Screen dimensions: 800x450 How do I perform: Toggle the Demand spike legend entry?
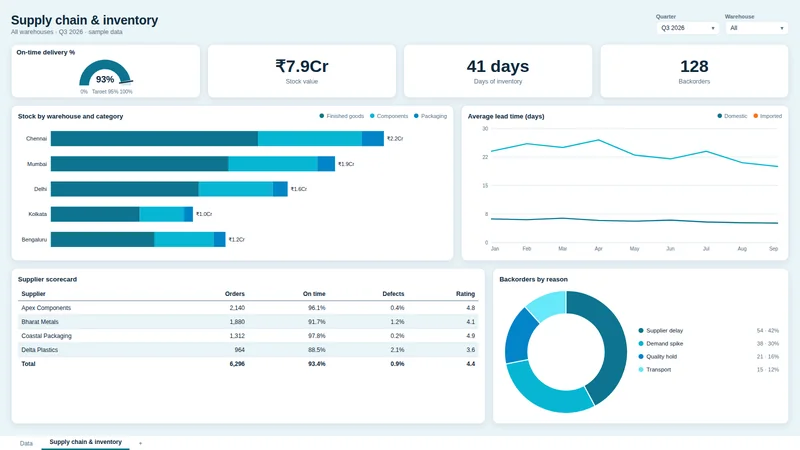coord(661,344)
